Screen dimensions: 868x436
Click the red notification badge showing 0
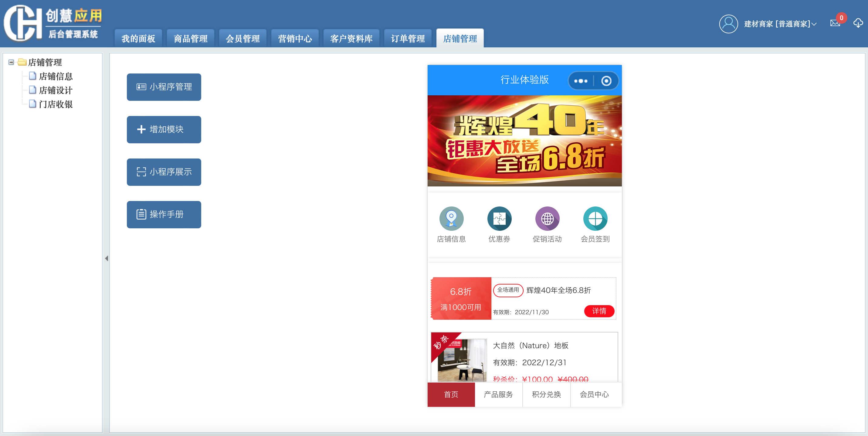click(x=841, y=18)
